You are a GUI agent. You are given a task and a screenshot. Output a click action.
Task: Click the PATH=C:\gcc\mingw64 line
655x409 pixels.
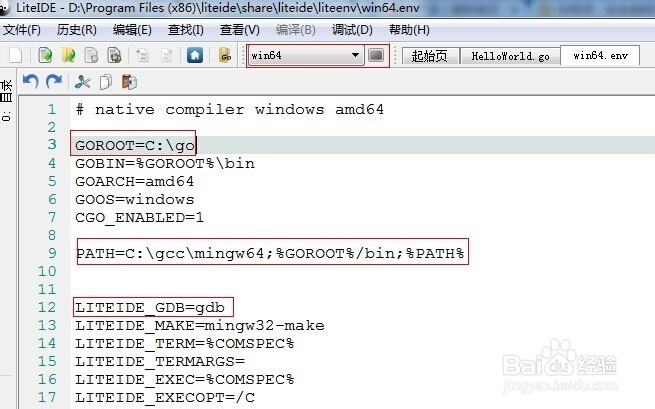[x=270, y=253]
